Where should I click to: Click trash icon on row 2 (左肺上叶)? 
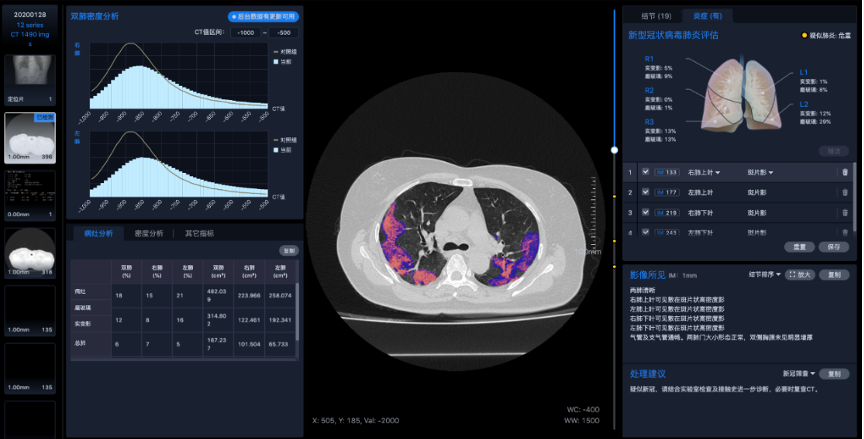845,192
